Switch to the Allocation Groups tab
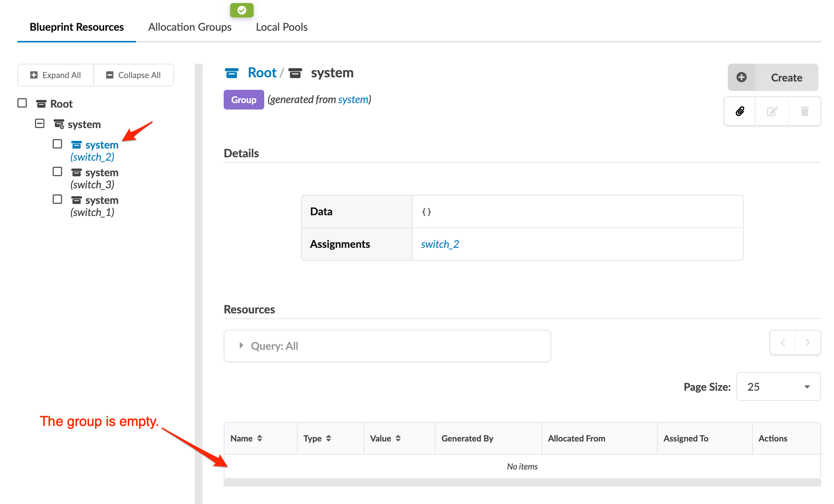 pos(190,27)
